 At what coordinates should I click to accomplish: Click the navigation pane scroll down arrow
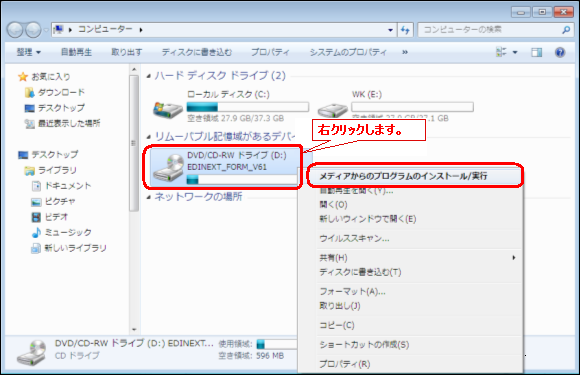134,330
